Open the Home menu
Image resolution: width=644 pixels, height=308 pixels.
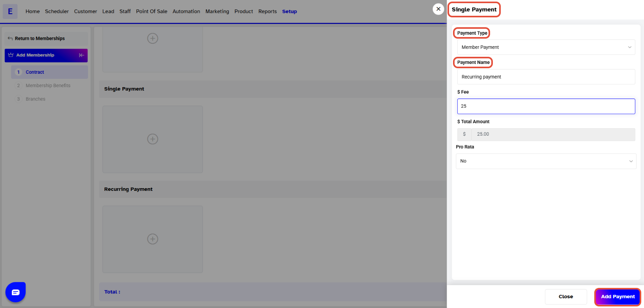[33, 11]
